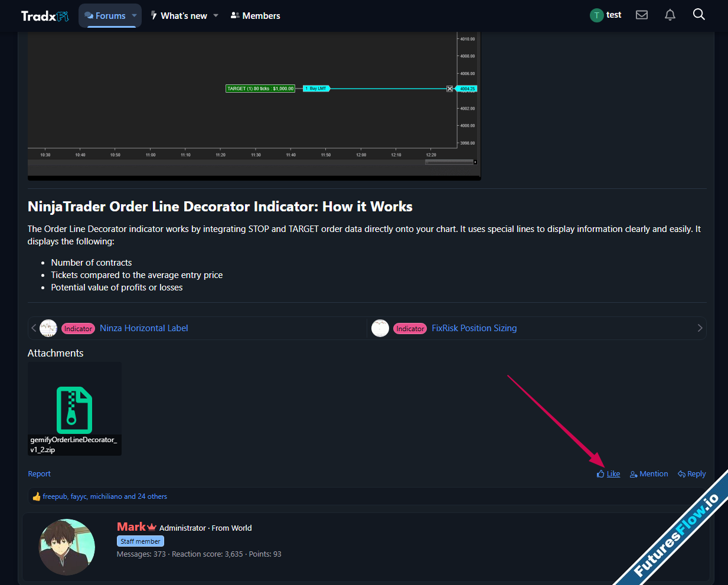Mention the post author
This screenshot has width=728, height=585.
click(x=649, y=474)
